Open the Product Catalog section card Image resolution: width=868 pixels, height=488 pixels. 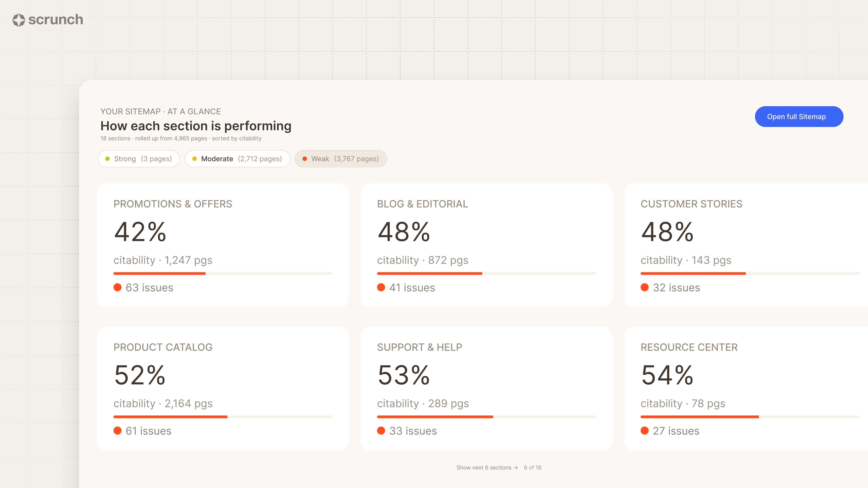tap(223, 388)
